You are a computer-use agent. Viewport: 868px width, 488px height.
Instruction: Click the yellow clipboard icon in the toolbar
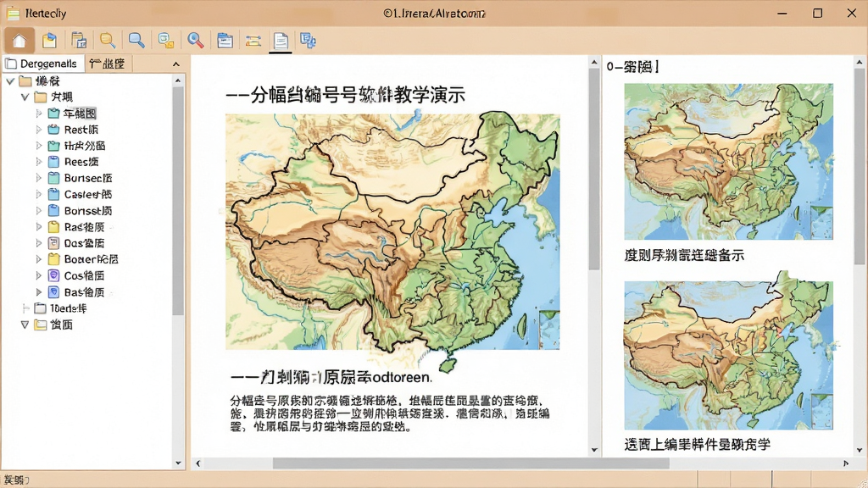[49, 41]
